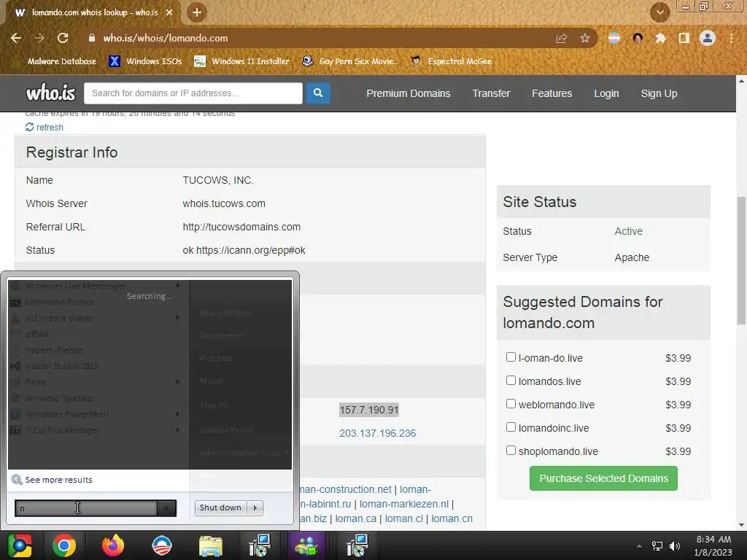Viewport: 747px width, 560px height.
Task: Open Premium Domains menu item
Action: tap(409, 93)
